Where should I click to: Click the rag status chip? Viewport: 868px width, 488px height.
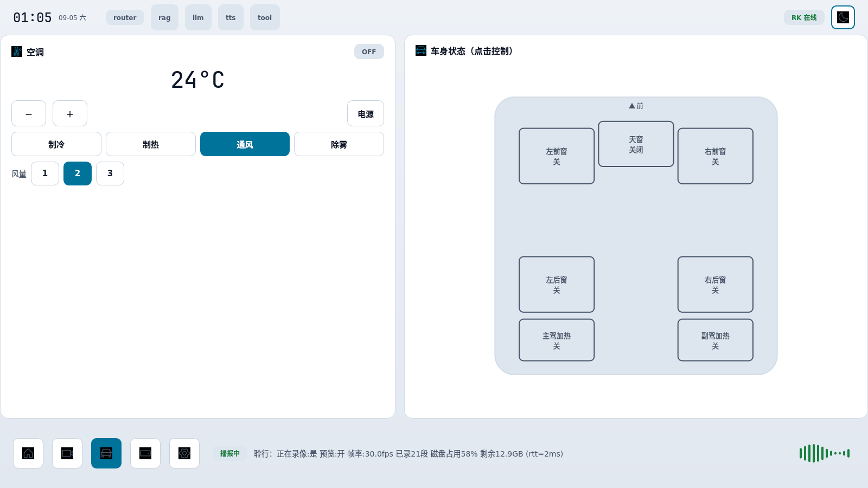pos(164,17)
